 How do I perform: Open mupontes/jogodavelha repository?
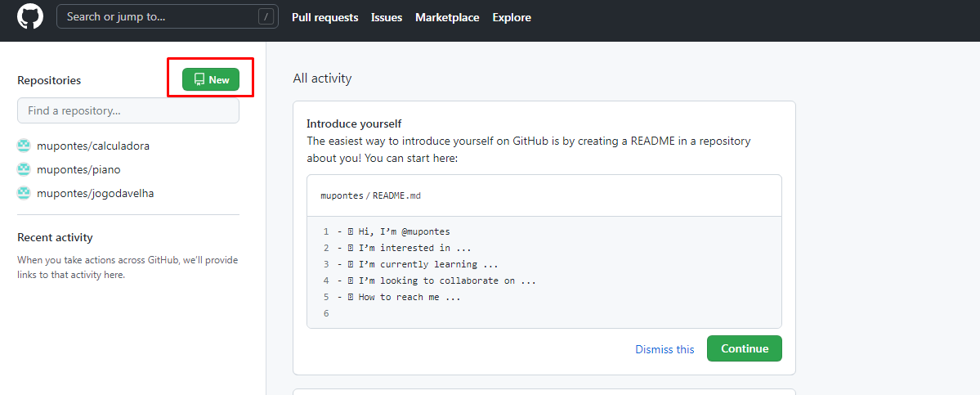[96, 194]
